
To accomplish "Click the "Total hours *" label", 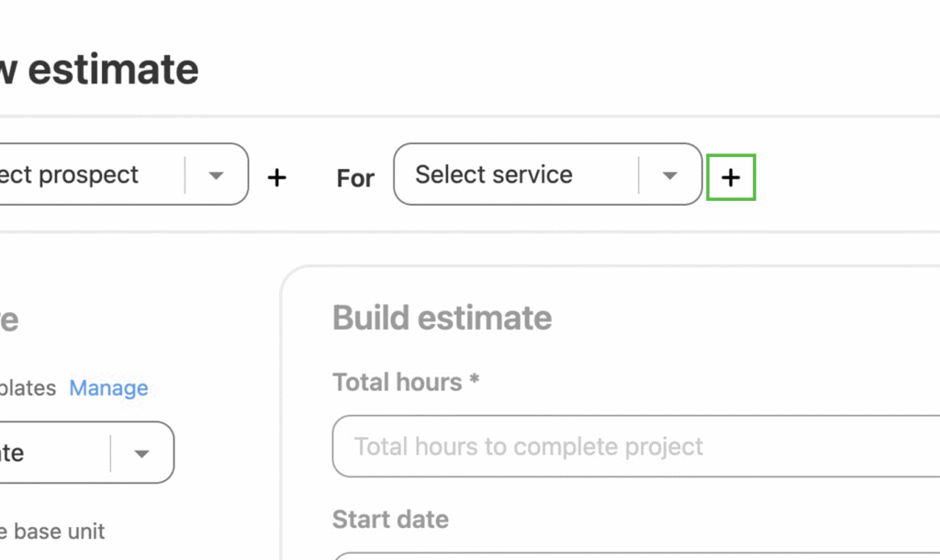I will tap(406, 382).
